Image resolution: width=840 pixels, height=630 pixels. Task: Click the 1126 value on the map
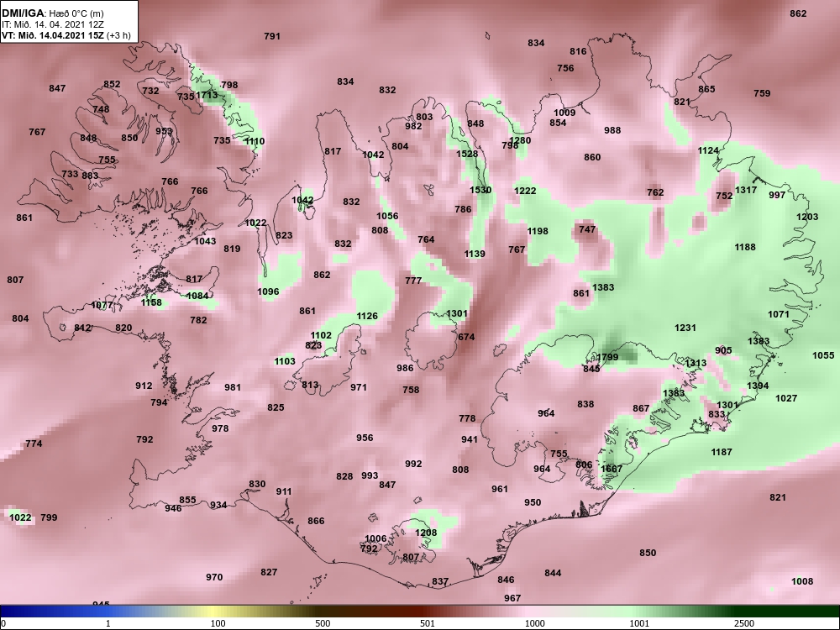368,316
